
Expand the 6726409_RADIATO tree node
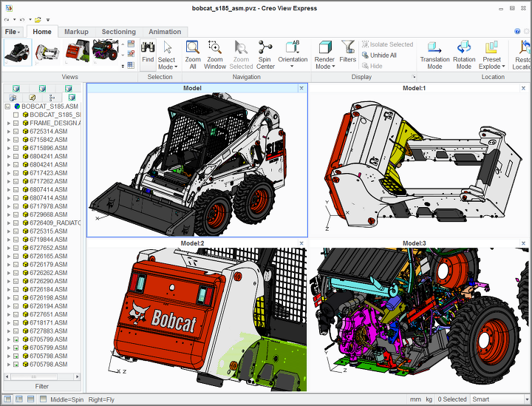point(9,223)
